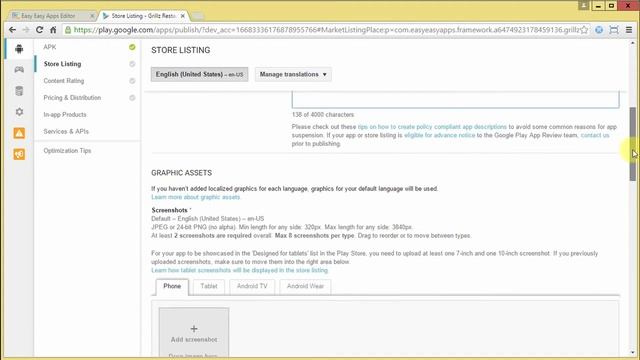Open Optimization Tips in the sidebar

point(67,151)
